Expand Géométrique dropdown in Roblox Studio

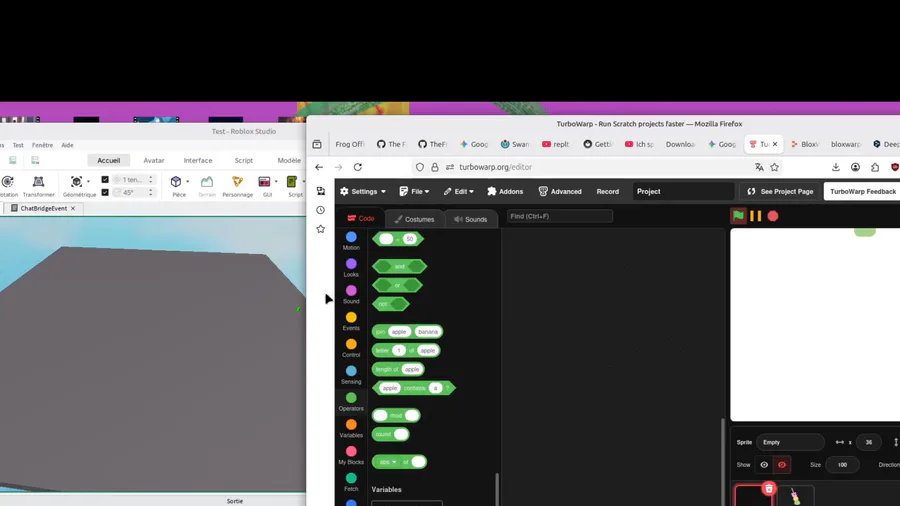(x=88, y=182)
